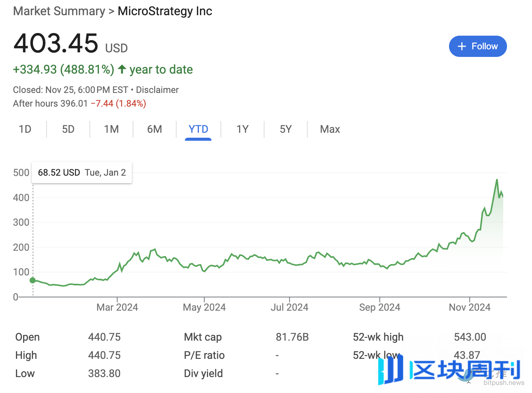Image resolution: width=532 pixels, height=393 pixels.
Task: Click the MicroStrategy Inc title
Action: pyautogui.click(x=165, y=11)
